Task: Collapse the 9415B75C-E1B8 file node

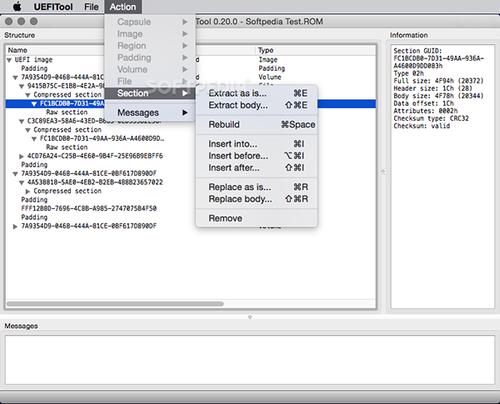Action: click(22, 86)
